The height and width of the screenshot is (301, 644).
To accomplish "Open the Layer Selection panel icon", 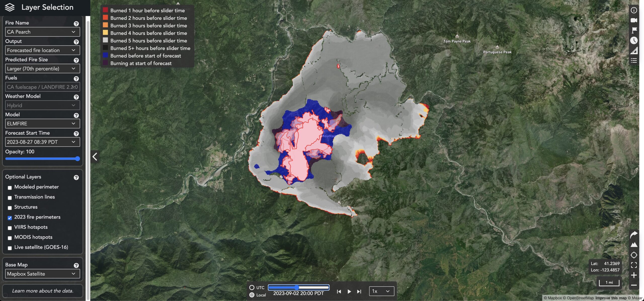I will 10,7.
